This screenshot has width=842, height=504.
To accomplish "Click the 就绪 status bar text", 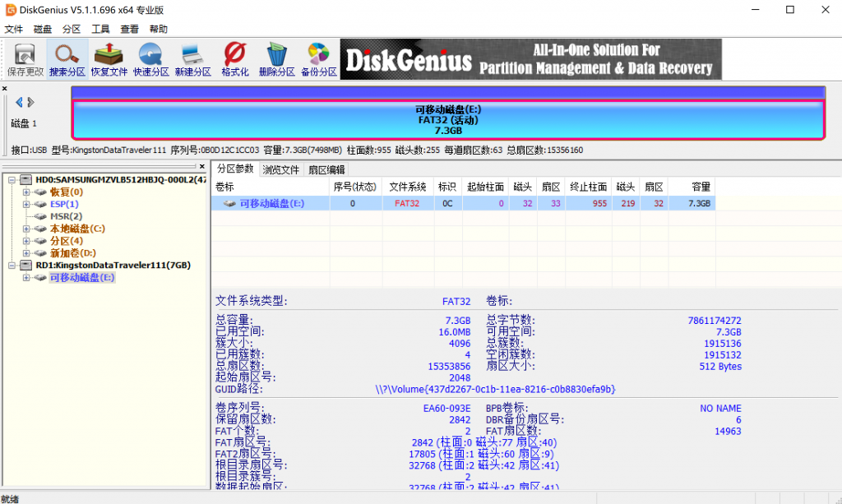I will click(x=10, y=499).
